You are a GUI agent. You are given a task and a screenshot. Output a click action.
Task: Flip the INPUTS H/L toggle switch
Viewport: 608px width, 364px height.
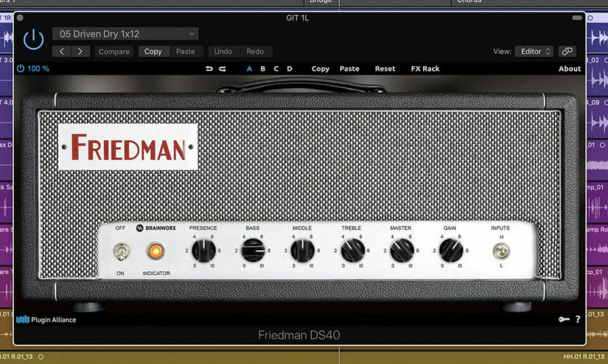[x=501, y=251]
